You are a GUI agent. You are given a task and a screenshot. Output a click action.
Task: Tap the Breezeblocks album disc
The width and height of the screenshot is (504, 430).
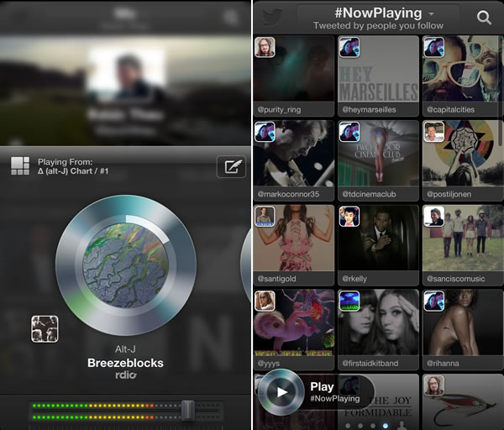coord(126,265)
